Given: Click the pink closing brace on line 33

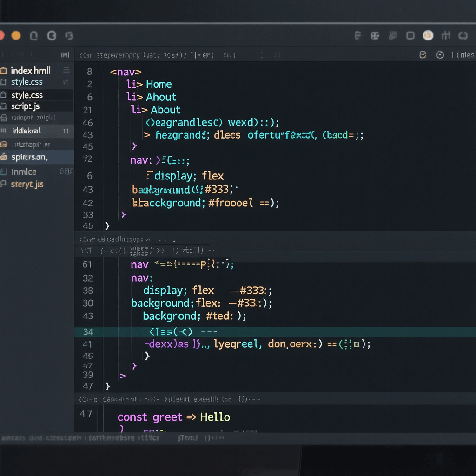Looking at the screenshot, I should coord(123,215).
